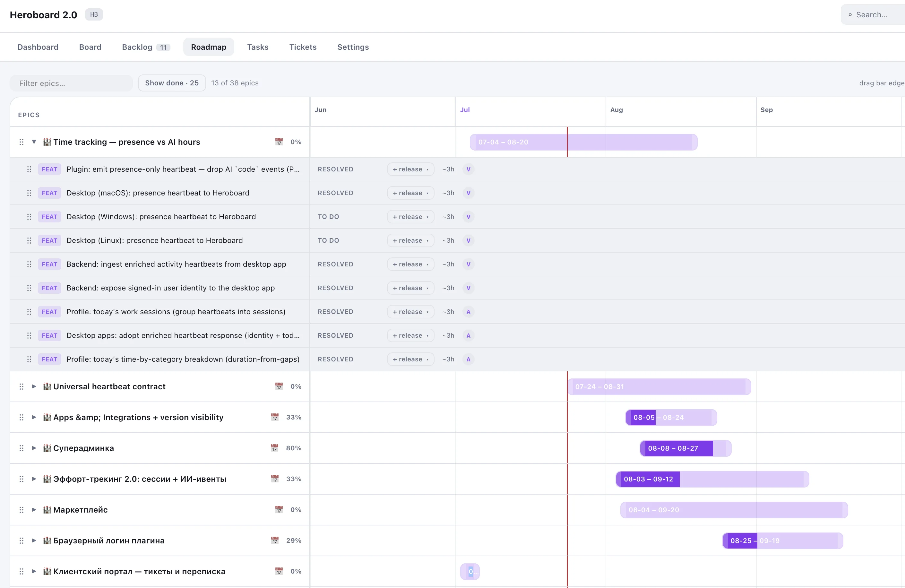Click Маркетплейс bar 08-04 – 09-20

pyautogui.click(x=734, y=510)
